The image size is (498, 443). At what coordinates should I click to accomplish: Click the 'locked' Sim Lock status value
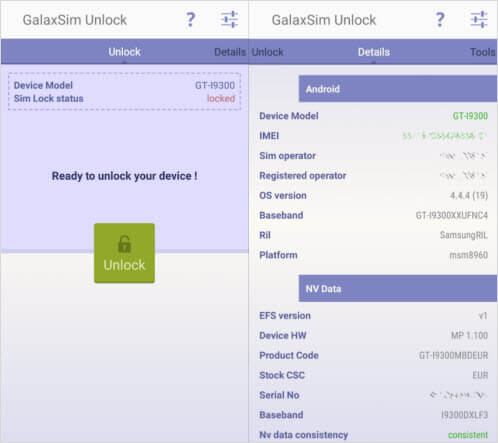tap(221, 98)
